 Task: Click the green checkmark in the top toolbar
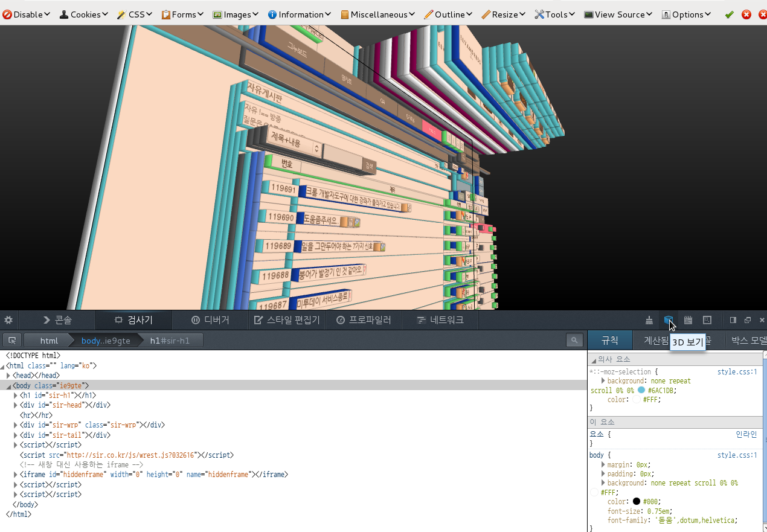click(x=729, y=14)
